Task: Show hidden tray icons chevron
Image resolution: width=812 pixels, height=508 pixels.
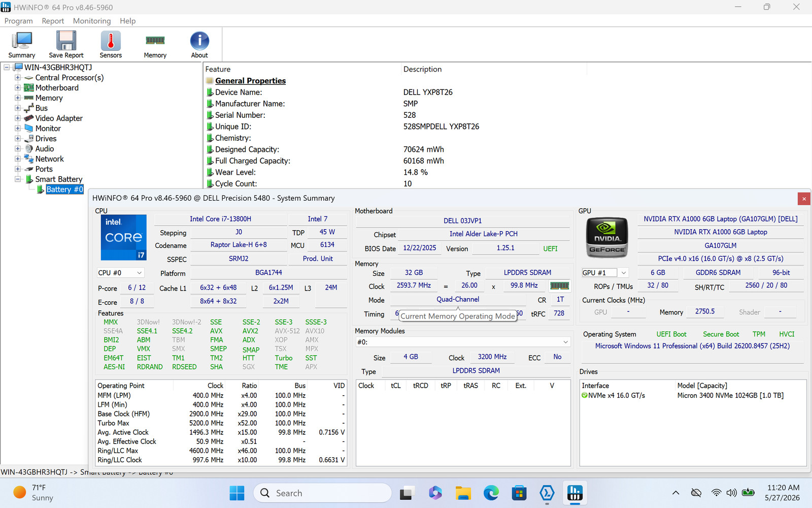Action: [x=675, y=493]
